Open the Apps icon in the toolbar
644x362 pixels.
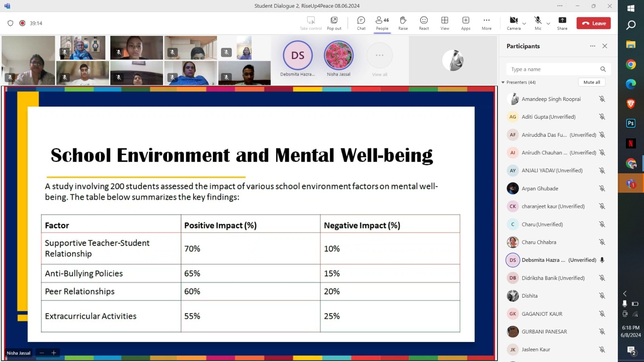coord(466,23)
